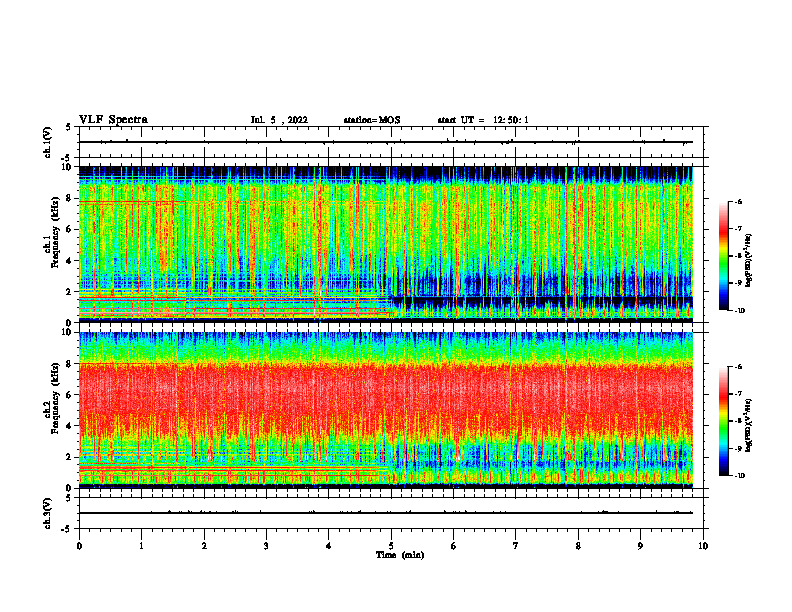792x612 pixels.
Task: Click the time axis tick label '3'
Action: (266, 546)
